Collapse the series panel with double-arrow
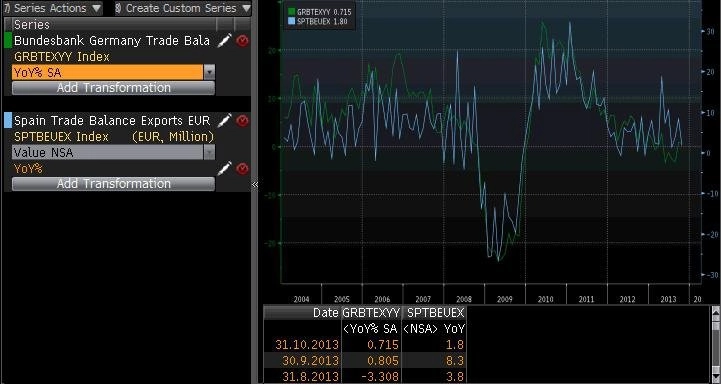721x384 pixels. tap(255, 184)
